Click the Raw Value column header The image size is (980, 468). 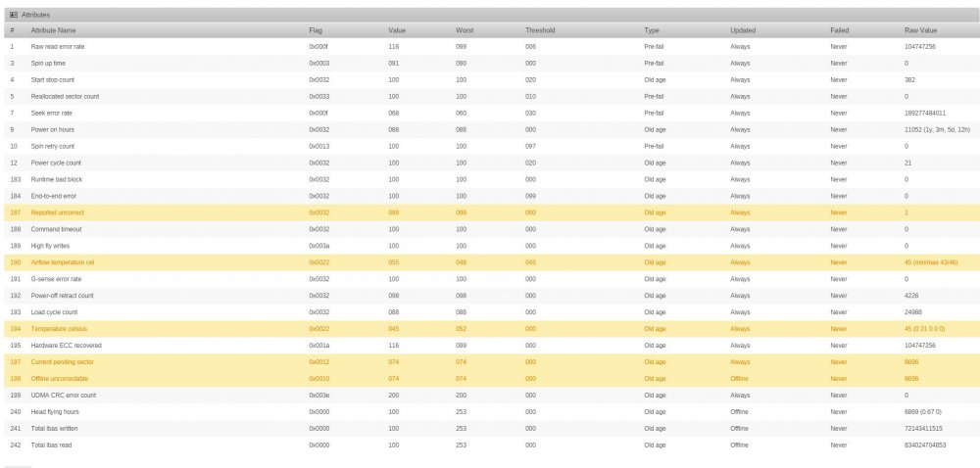click(x=920, y=30)
